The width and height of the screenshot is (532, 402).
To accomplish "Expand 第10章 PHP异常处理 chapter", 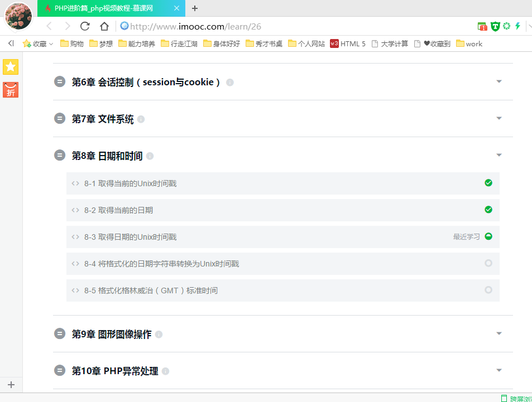I will click(499, 369).
